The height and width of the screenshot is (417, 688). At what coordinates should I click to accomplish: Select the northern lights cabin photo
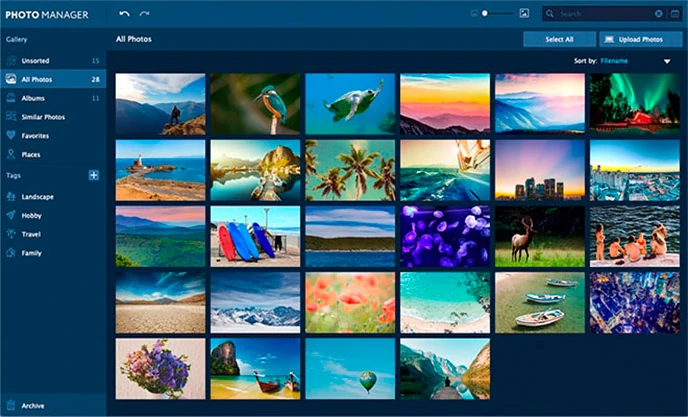[x=634, y=104]
